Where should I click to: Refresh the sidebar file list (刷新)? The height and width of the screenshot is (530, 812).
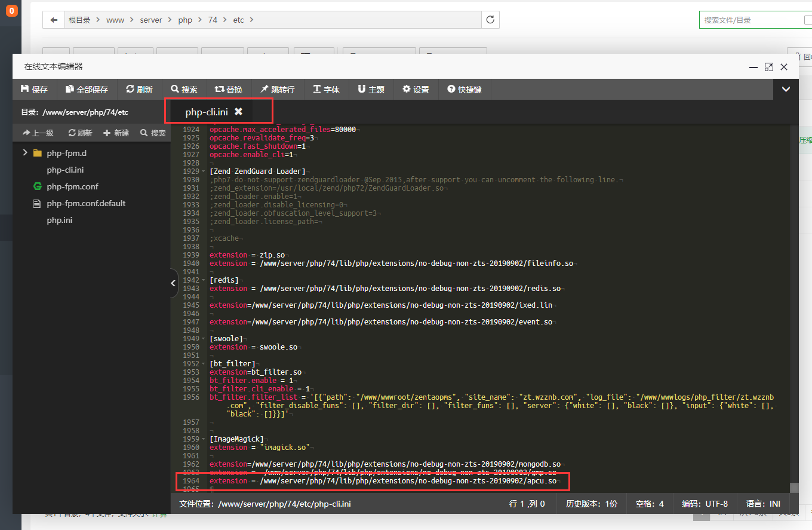click(x=80, y=133)
